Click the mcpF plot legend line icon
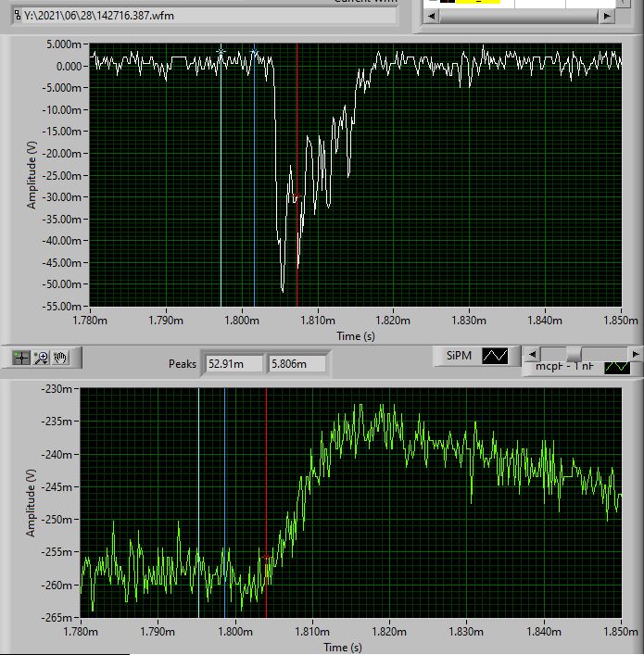The image size is (644, 655). (617, 367)
